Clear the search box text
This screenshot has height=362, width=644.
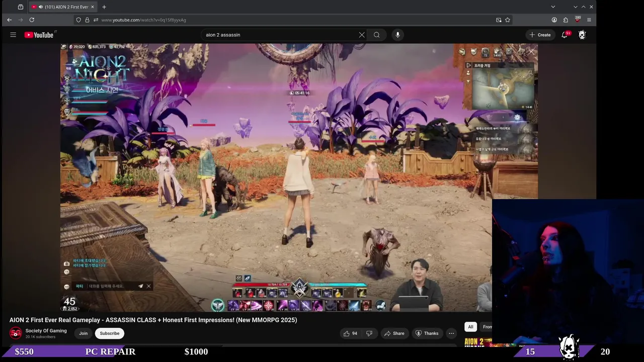[x=362, y=35]
